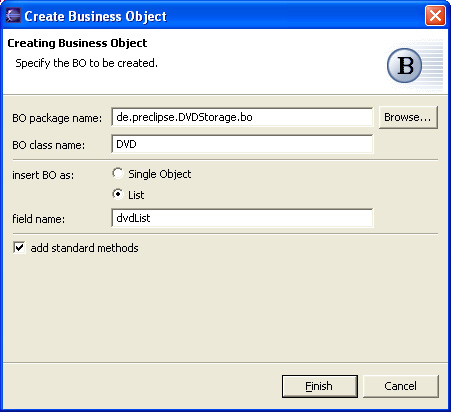Click the "BO class name:" label
451x412 pixels.
click(x=49, y=145)
